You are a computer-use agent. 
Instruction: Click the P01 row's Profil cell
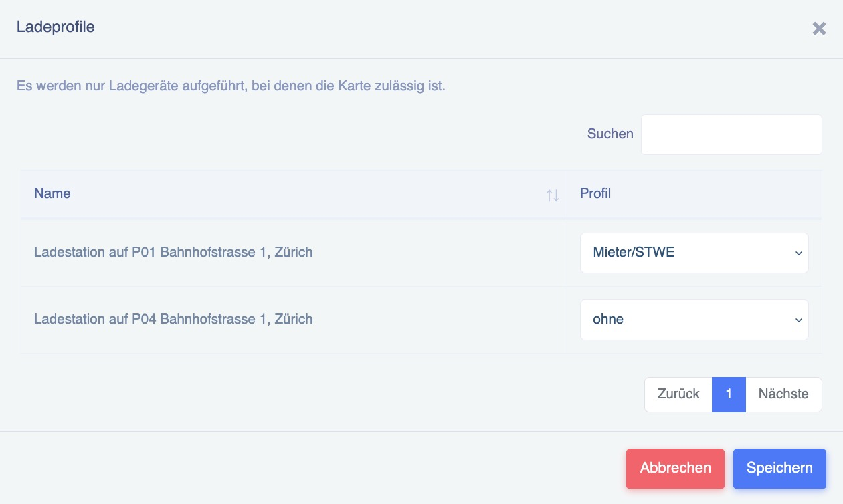(694, 253)
